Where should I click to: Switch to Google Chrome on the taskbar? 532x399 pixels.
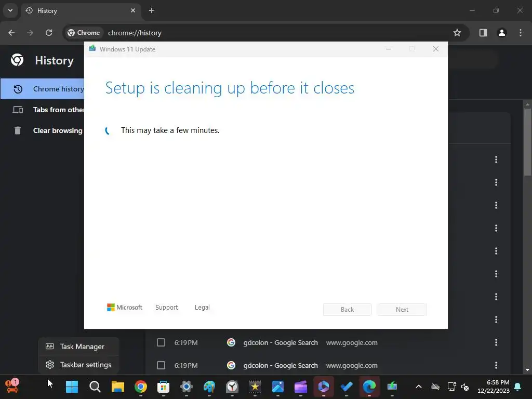coord(140,387)
